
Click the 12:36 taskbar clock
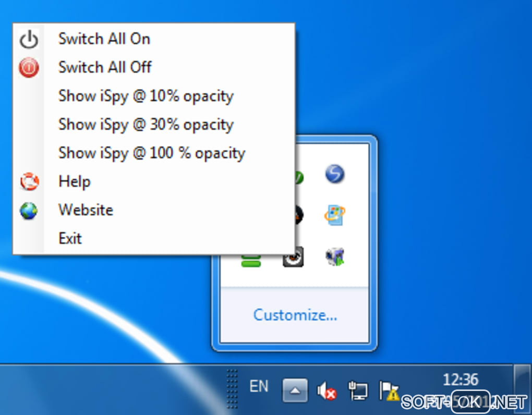(461, 380)
